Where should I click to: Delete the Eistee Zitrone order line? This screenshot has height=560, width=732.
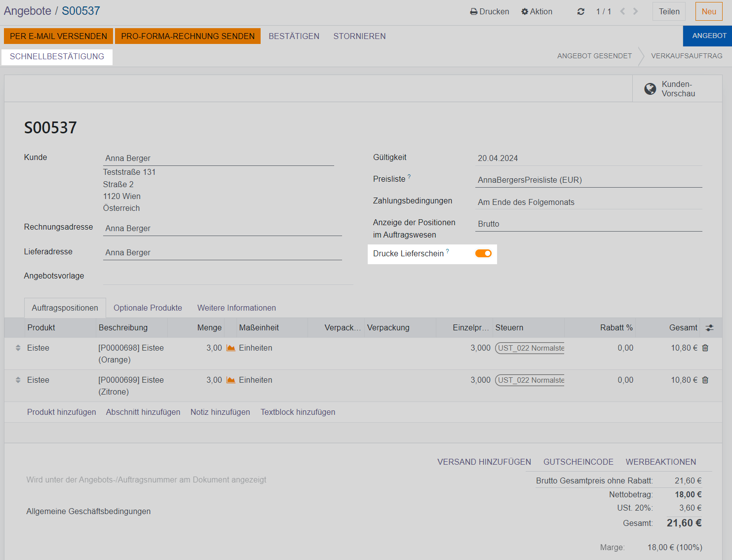[705, 380]
